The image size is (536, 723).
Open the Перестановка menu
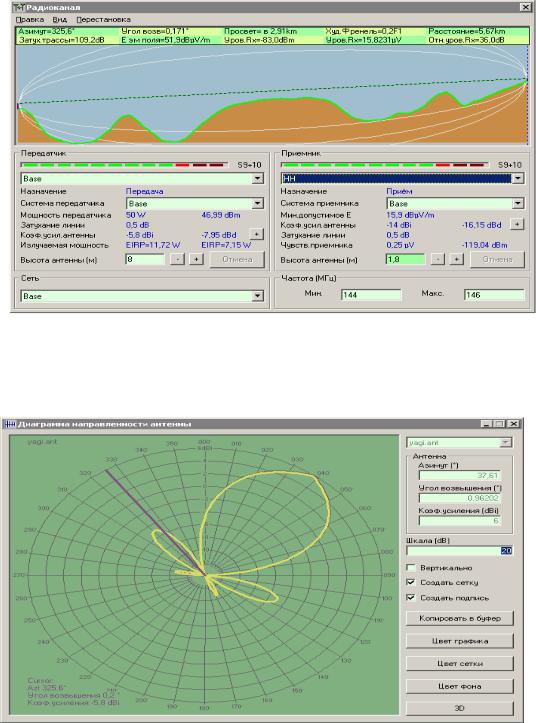pos(103,19)
